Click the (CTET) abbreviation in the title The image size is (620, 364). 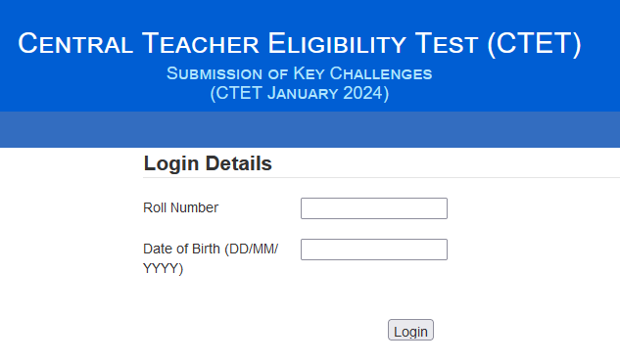pos(534,44)
